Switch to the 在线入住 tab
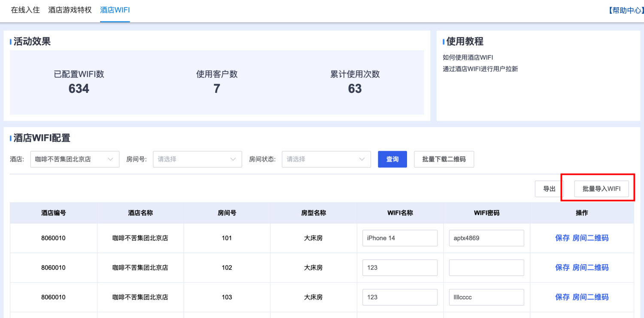 coord(25,10)
